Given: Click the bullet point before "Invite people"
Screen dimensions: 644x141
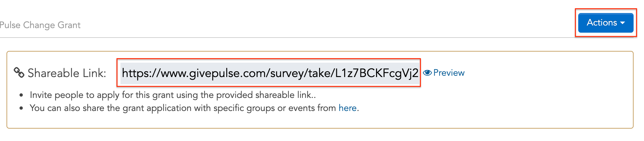Looking at the screenshot, I should 21,95.
